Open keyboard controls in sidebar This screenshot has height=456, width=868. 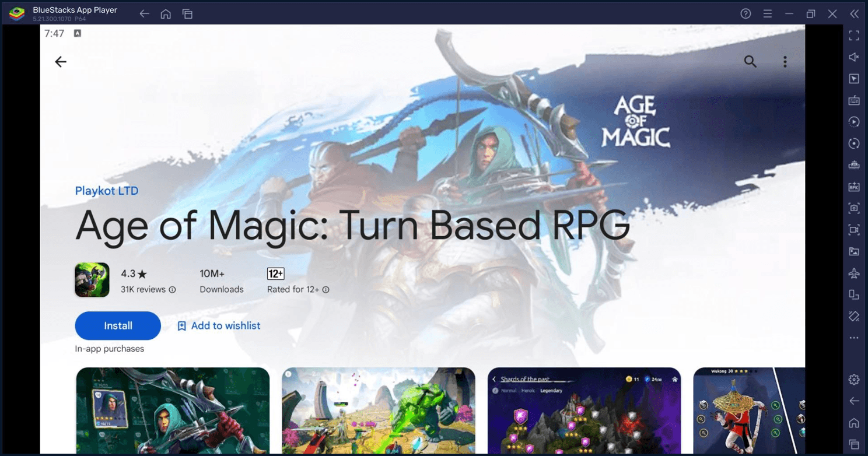(x=854, y=100)
